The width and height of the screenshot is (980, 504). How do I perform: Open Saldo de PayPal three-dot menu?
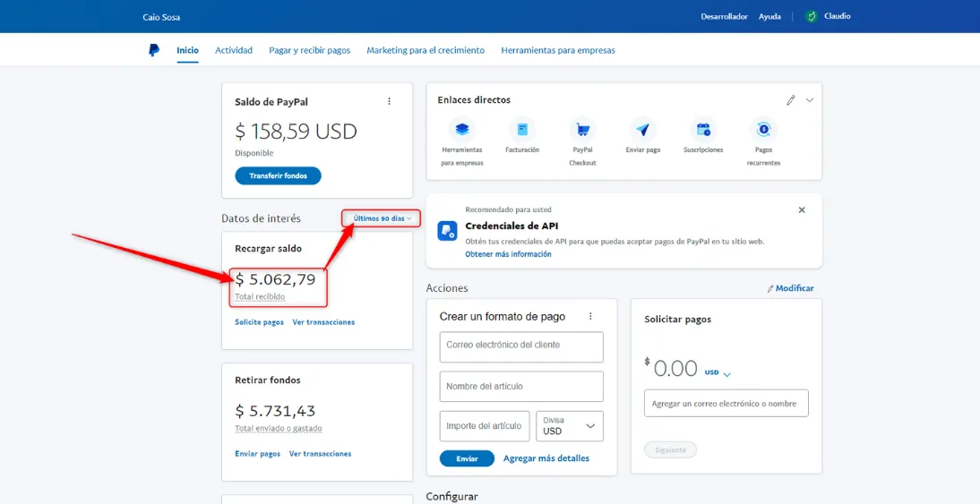[x=390, y=101]
